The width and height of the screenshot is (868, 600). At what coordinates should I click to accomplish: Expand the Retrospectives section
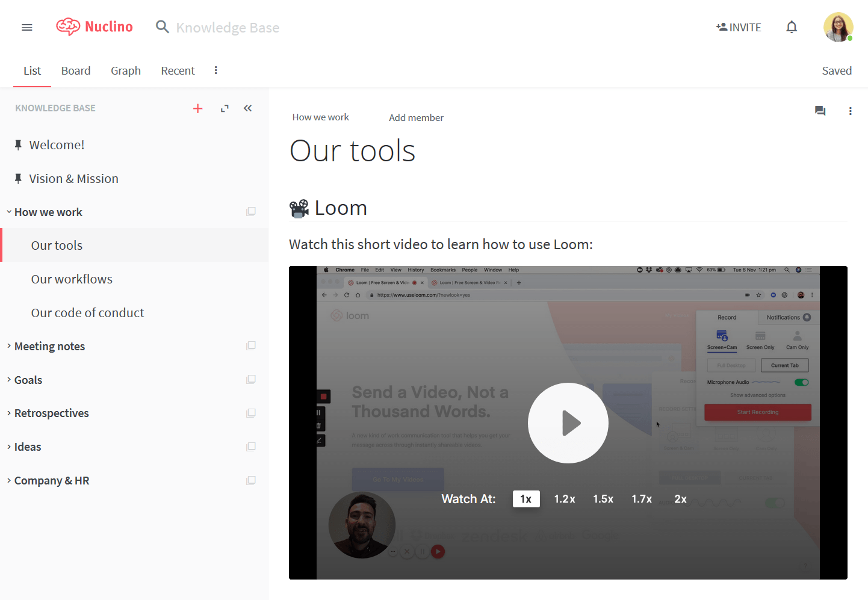pos(9,413)
